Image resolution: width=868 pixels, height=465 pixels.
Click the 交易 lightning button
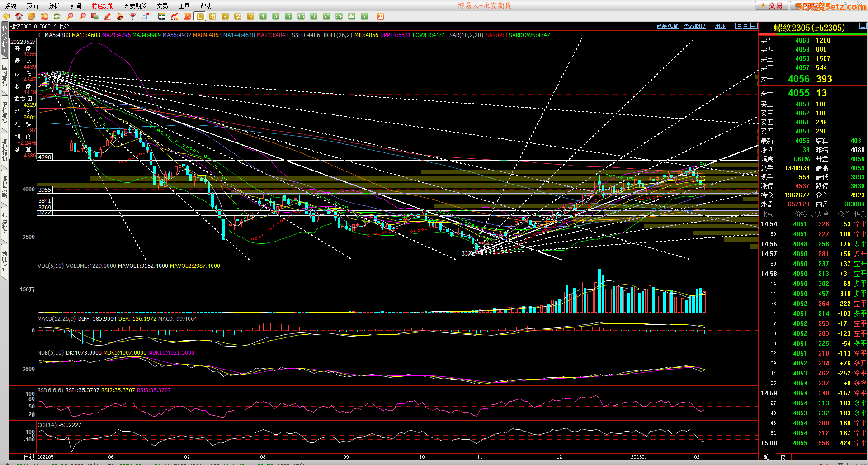click(x=771, y=5)
